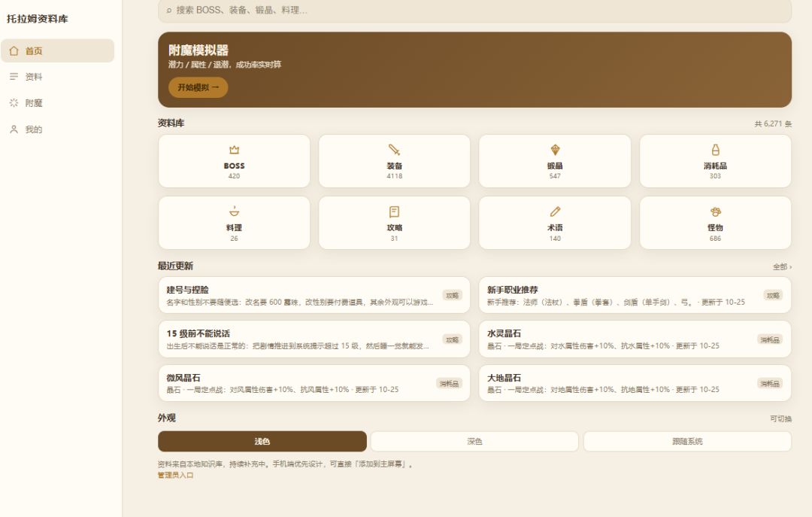Select the 浅色 light theme option
812x517 pixels.
click(262, 441)
